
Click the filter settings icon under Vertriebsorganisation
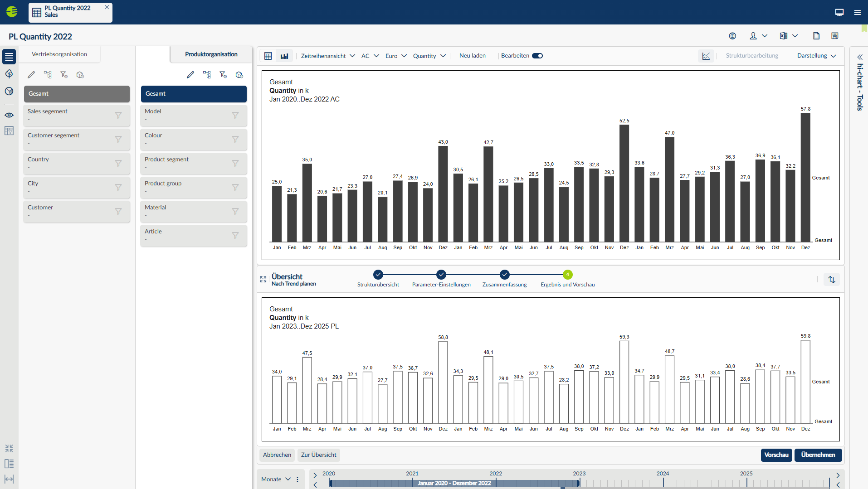pos(64,75)
